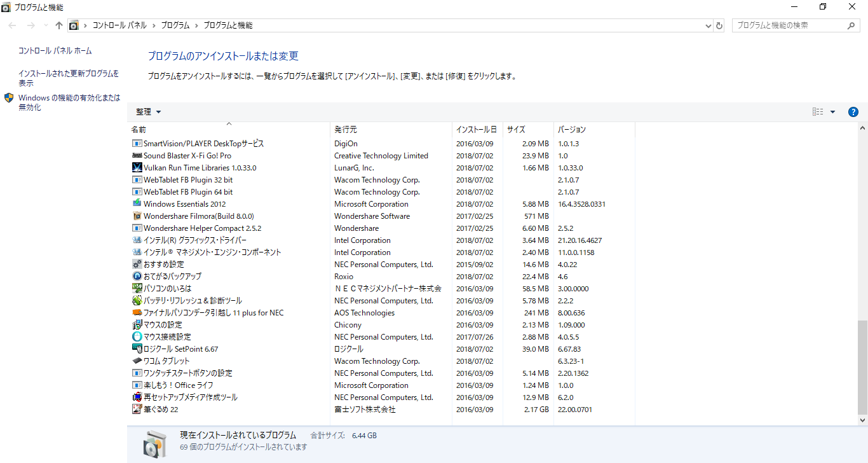Click the Windows Essentials 2012 icon
The width and height of the screenshot is (868, 463).
click(137, 204)
